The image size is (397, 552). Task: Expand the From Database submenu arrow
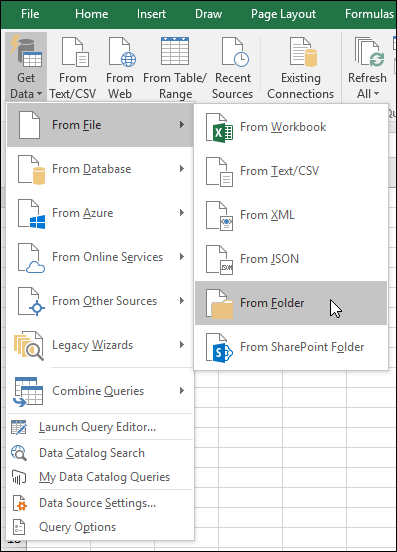click(182, 169)
